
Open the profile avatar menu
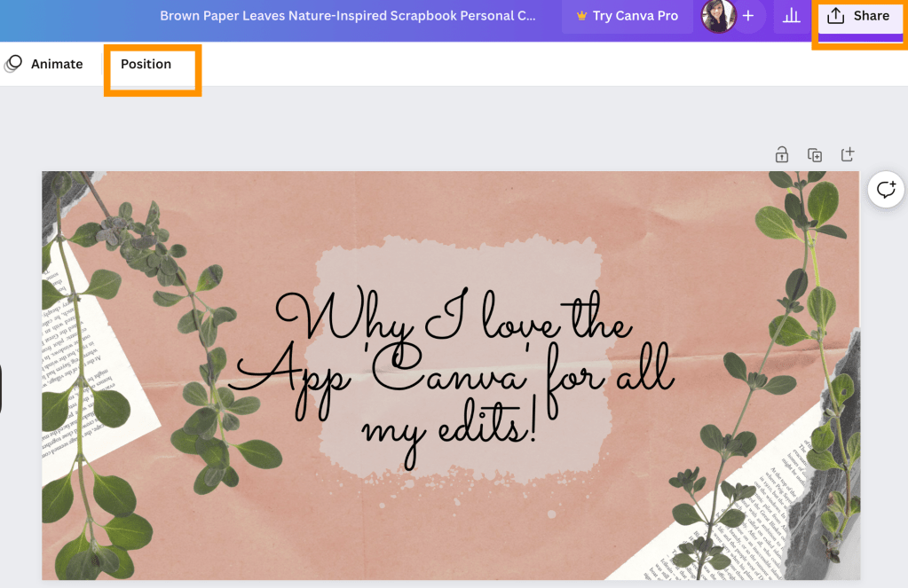[x=718, y=17]
